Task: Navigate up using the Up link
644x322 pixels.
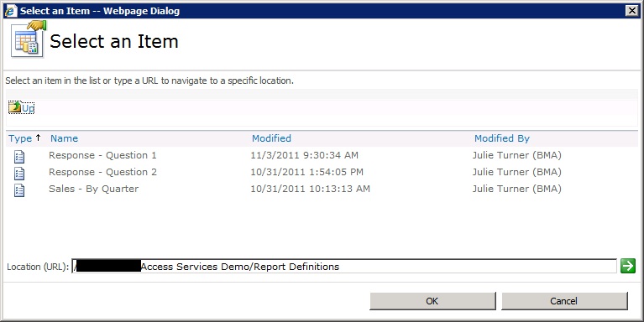Action: (28, 108)
